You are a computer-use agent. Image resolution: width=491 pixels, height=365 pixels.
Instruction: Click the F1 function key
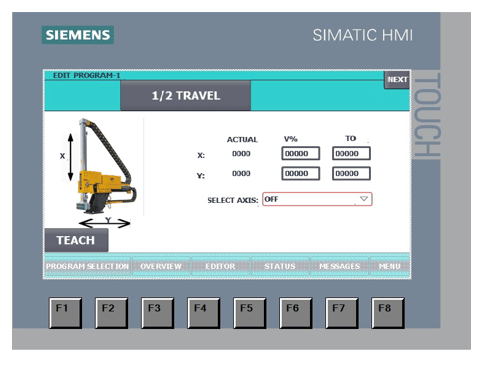tap(65, 313)
